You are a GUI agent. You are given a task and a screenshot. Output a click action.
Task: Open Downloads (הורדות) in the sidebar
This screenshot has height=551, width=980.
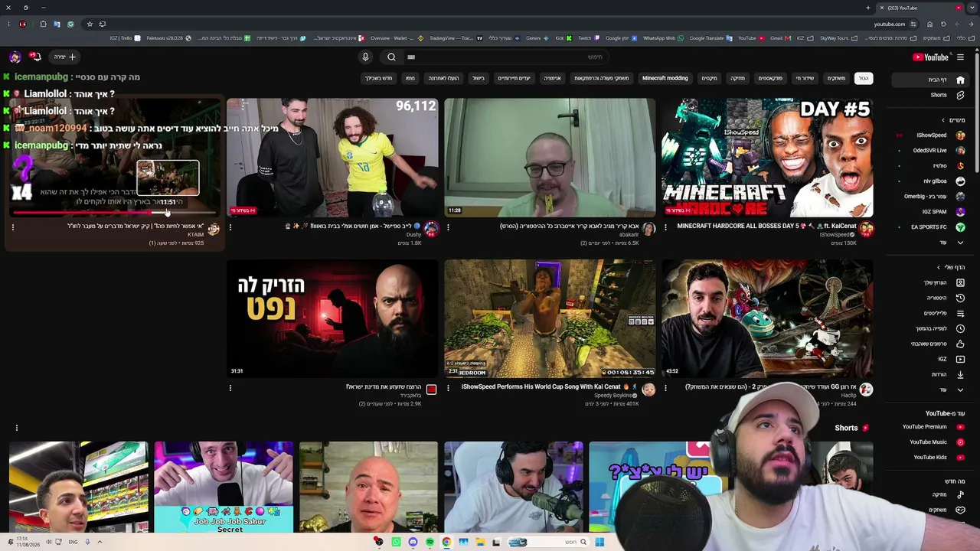932,374
